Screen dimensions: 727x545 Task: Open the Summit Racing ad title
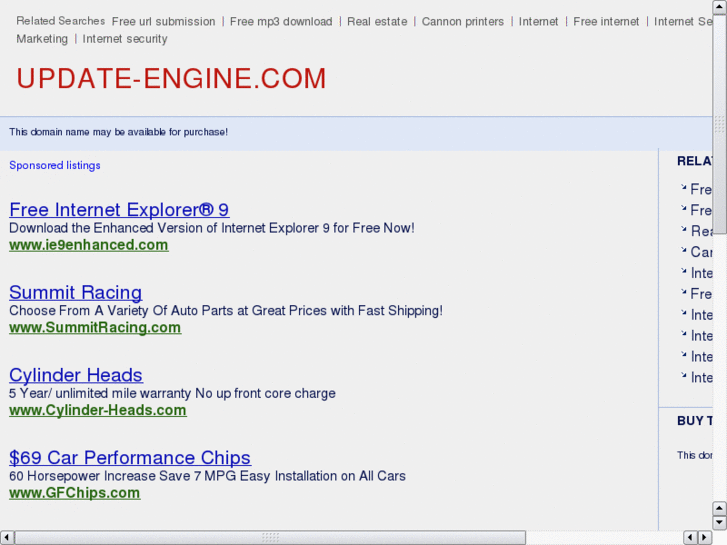[x=76, y=292]
